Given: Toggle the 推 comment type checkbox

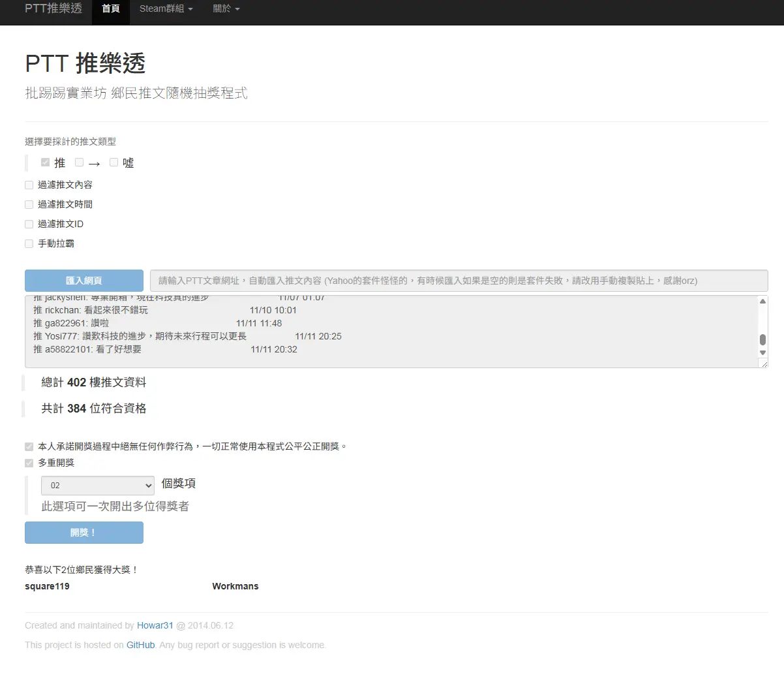Looking at the screenshot, I should tap(45, 162).
